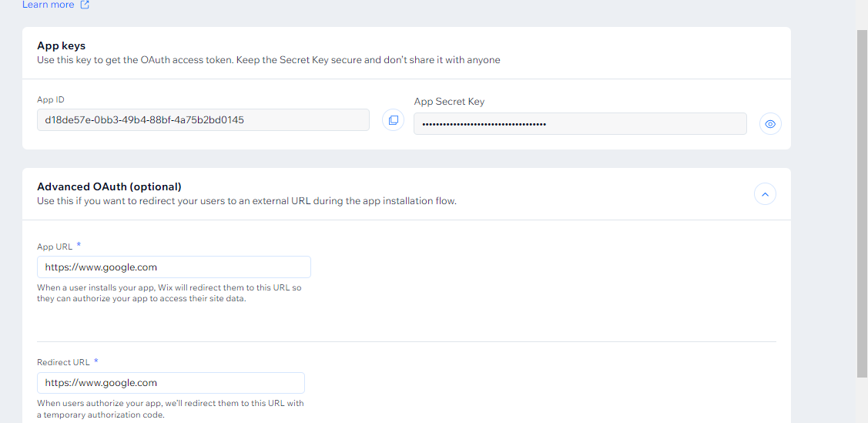This screenshot has width=868, height=423.
Task: Click the App ID label text
Action: click(51, 99)
